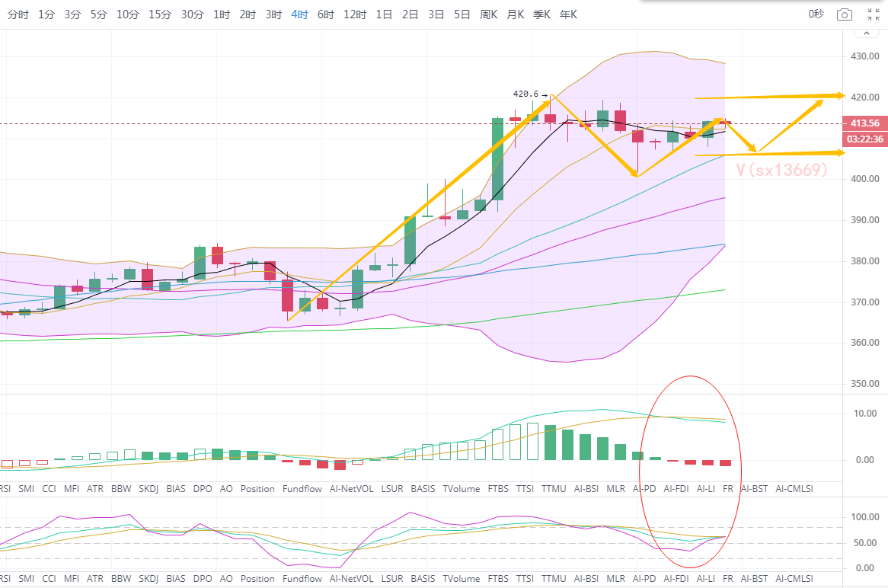Screen dimensions: 888x588
Task: Open the 分时 time-sharing view
Action: click(18, 14)
